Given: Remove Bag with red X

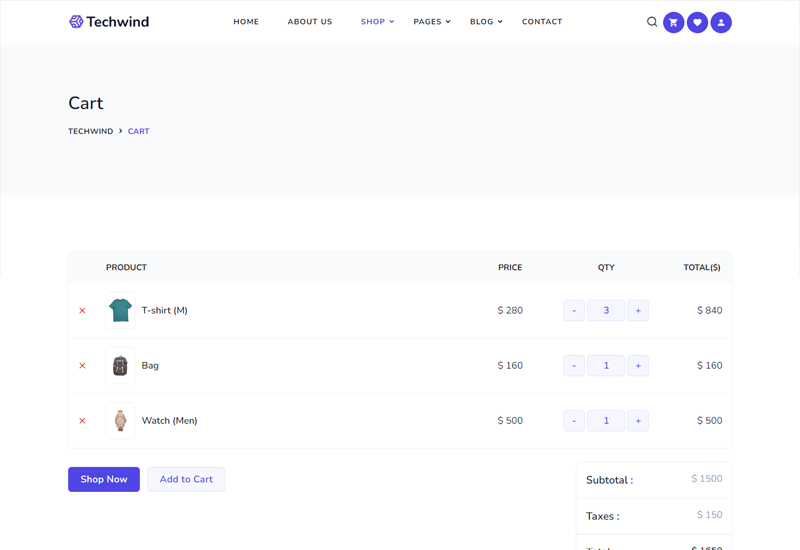Looking at the screenshot, I should tap(82, 366).
